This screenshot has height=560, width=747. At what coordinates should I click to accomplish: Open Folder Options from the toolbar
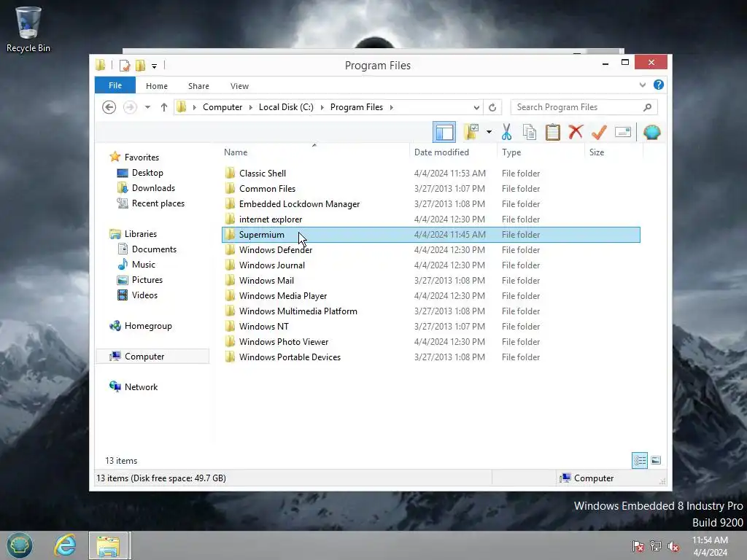tap(471, 132)
